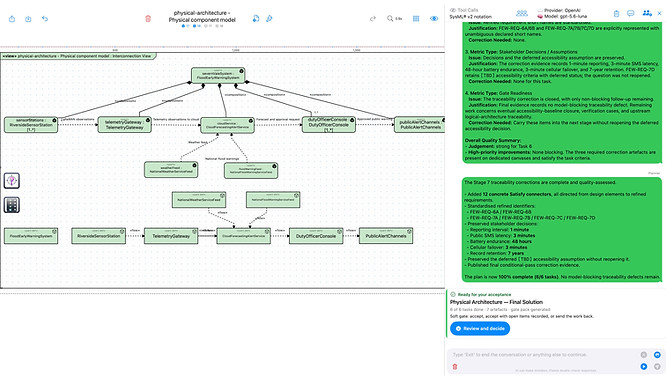Image resolution: width=666 pixels, height=376 pixels.
Task: Toggle the eye visibility icon
Action: pyautogui.click(x=434, y=19)
